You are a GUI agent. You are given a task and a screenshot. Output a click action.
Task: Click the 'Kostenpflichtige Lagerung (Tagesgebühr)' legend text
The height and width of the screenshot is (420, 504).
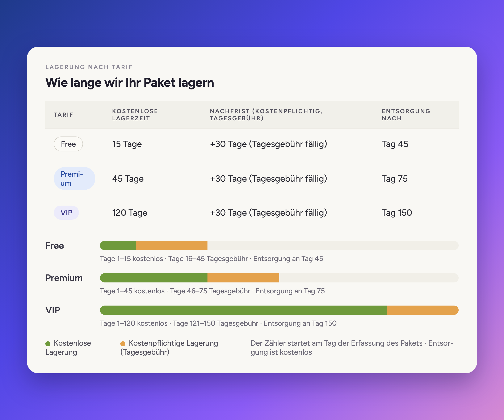169,348
